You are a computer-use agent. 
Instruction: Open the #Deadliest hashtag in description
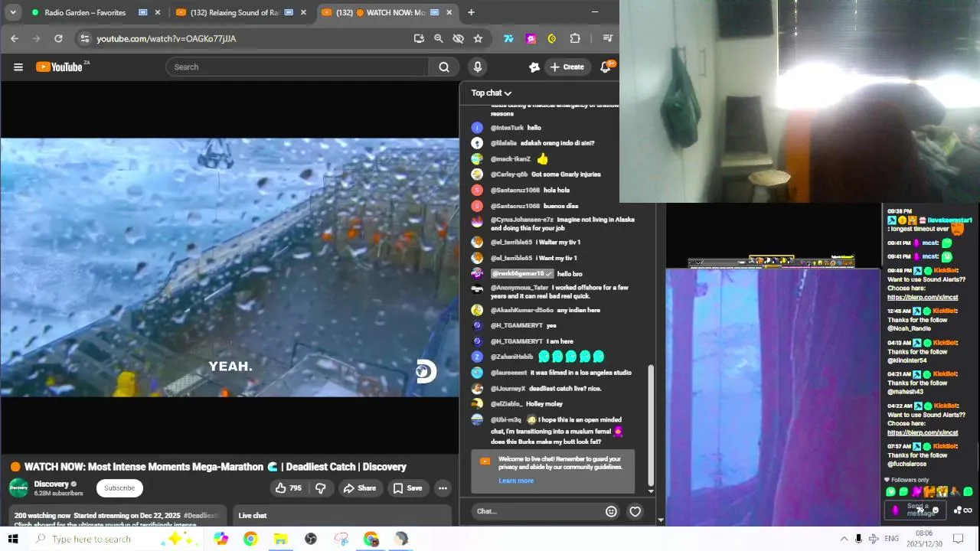point(201,516)
